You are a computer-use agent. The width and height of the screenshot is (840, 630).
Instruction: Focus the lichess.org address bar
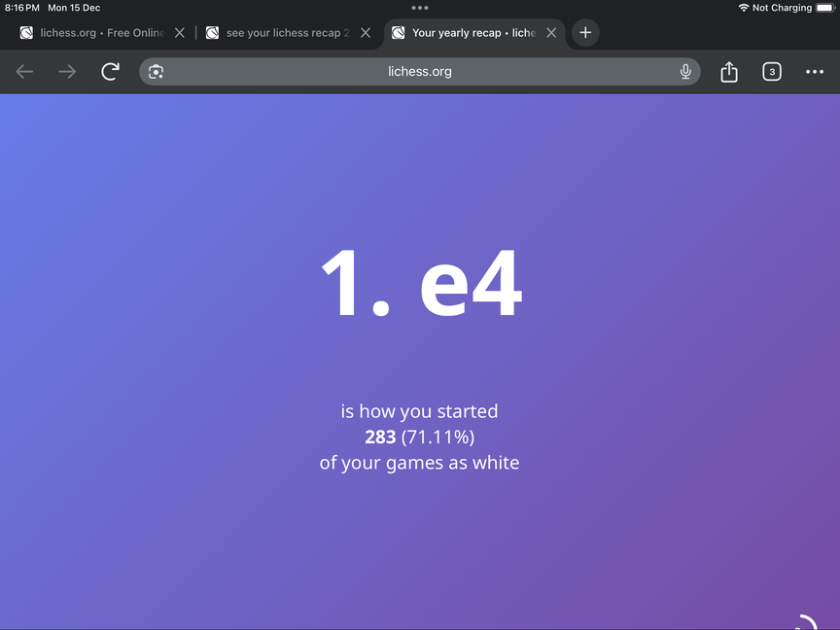click(420, 72)
